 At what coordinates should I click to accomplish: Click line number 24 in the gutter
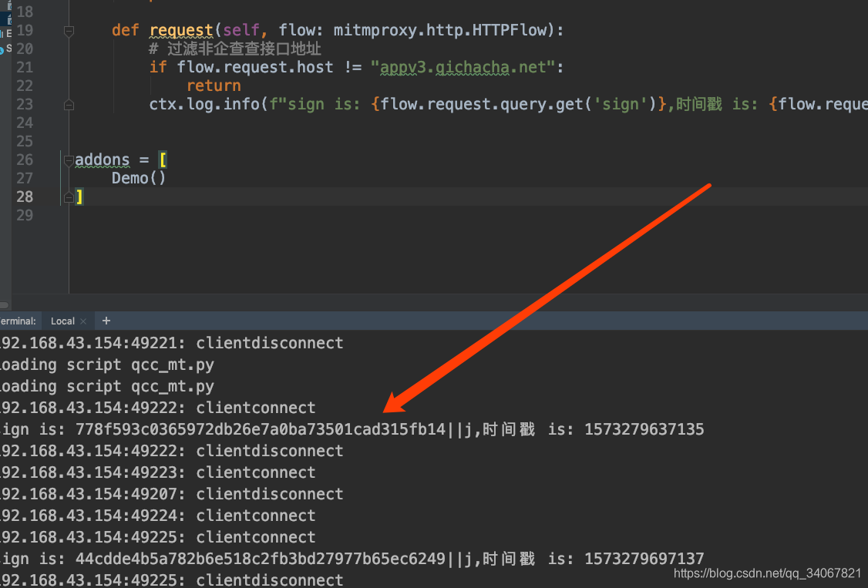click(25, 123)
